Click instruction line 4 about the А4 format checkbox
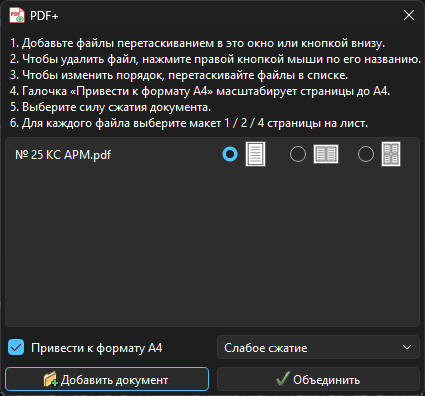Viewport: 425px width, 396px height. pos(200,91)
